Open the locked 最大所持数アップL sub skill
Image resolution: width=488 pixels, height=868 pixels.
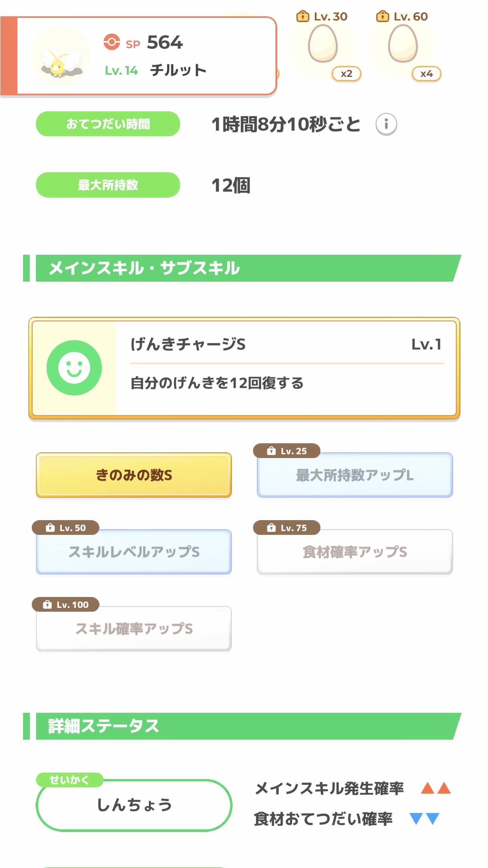(x=355, y=475)
